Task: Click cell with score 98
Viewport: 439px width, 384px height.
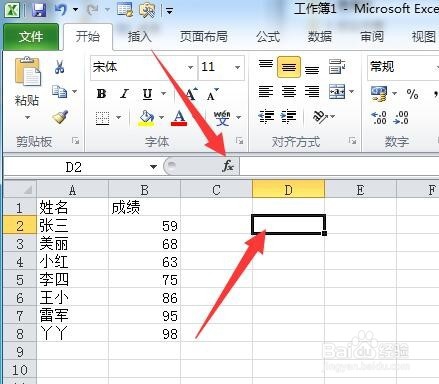Action: (x=145, y=333)
